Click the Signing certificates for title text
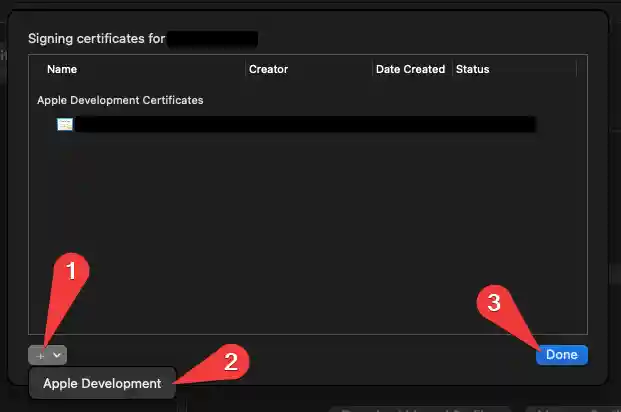The image size is (621, 412). point(97,39)
